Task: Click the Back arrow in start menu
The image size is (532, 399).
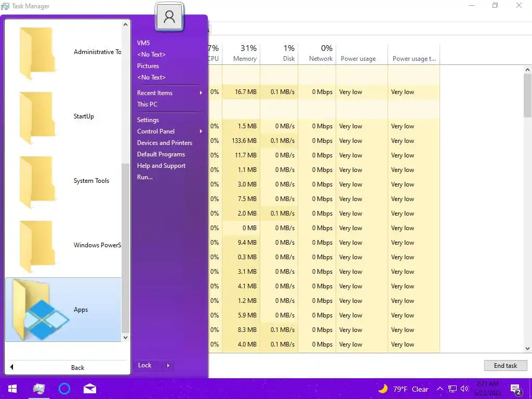Action: coord(12,367)
